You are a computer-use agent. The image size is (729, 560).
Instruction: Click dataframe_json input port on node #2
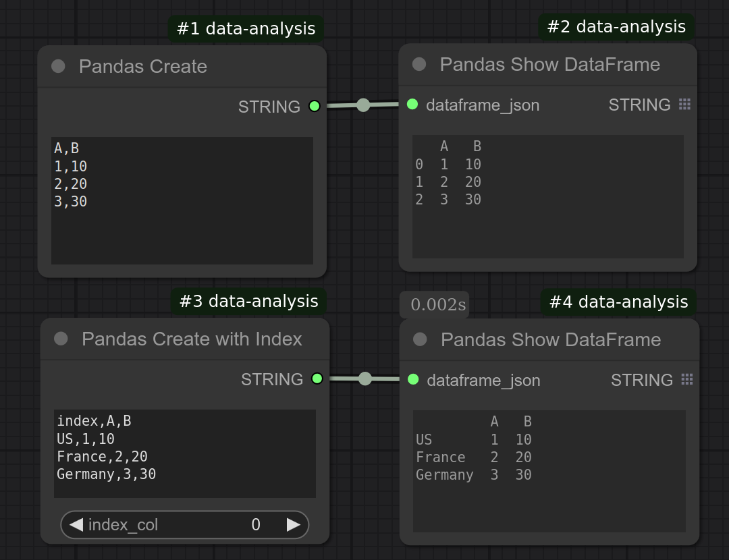point(412,105)
